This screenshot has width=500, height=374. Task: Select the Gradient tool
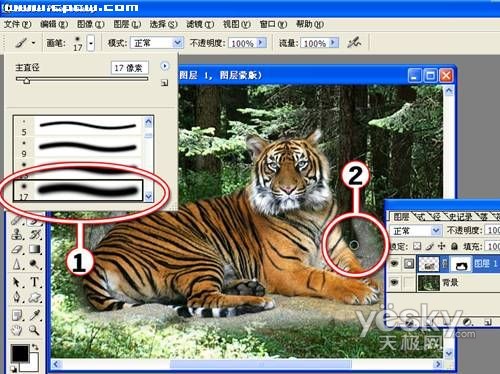(x=35, y=249)
